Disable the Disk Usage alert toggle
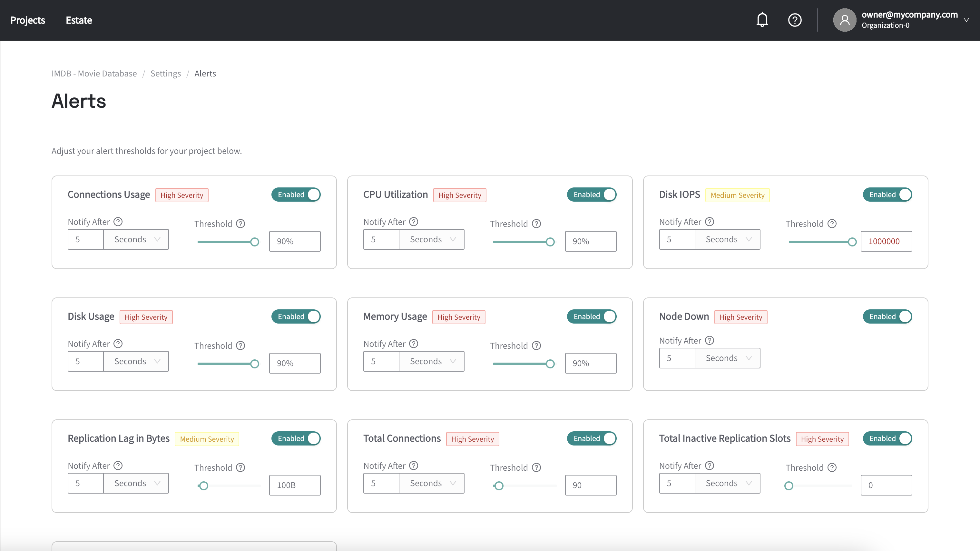The image size is (980, 551). pos(296,316)
